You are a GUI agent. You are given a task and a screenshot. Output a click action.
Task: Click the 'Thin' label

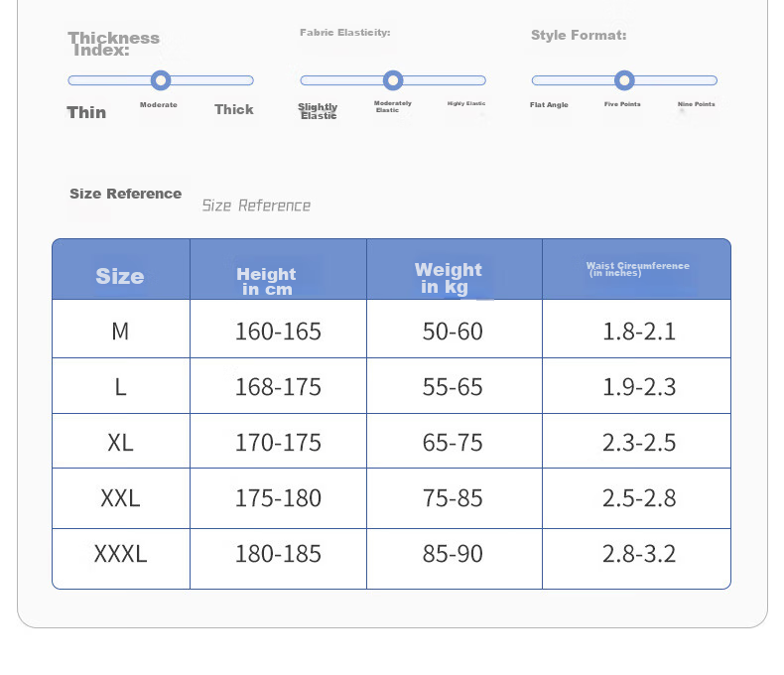point(86,112)
